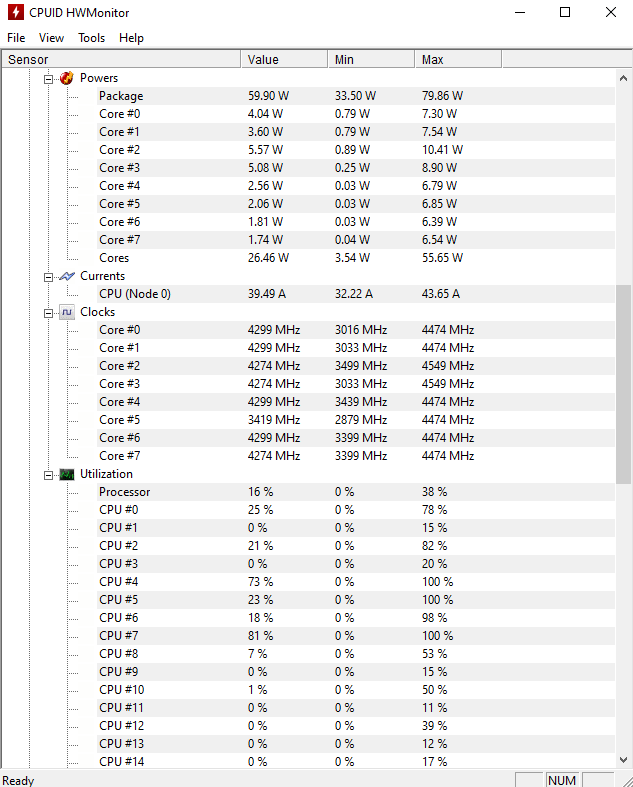Click the Value column header
This screenshot has height=787, width=633.
point(284,59)
